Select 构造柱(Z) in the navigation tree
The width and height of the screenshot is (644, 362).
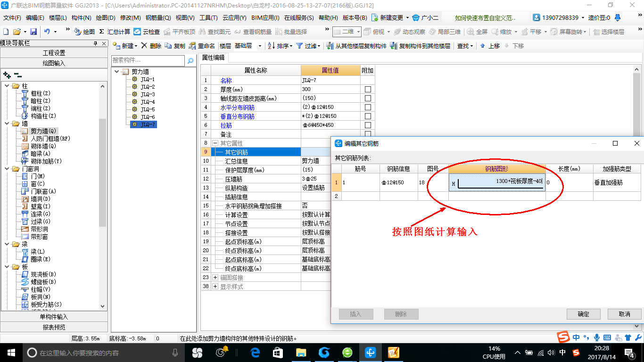pos(43,116)
